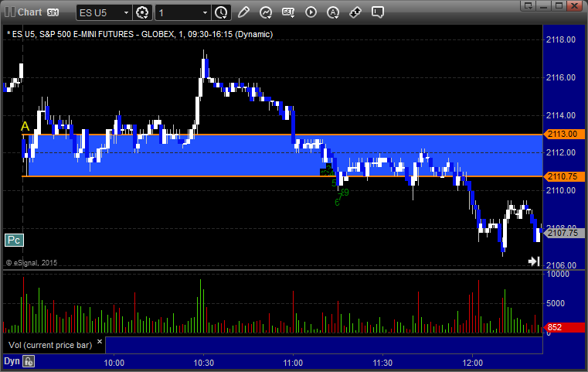Click the 10:00 time axis label

point(114,363)
